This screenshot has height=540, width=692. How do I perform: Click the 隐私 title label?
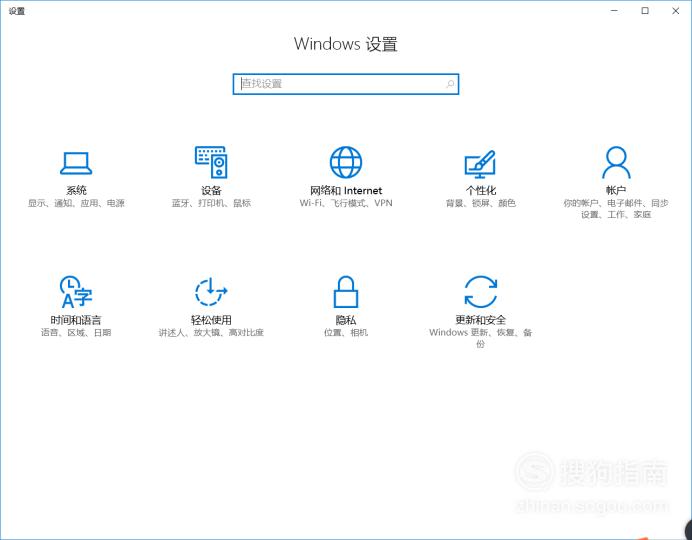(346, 320)
